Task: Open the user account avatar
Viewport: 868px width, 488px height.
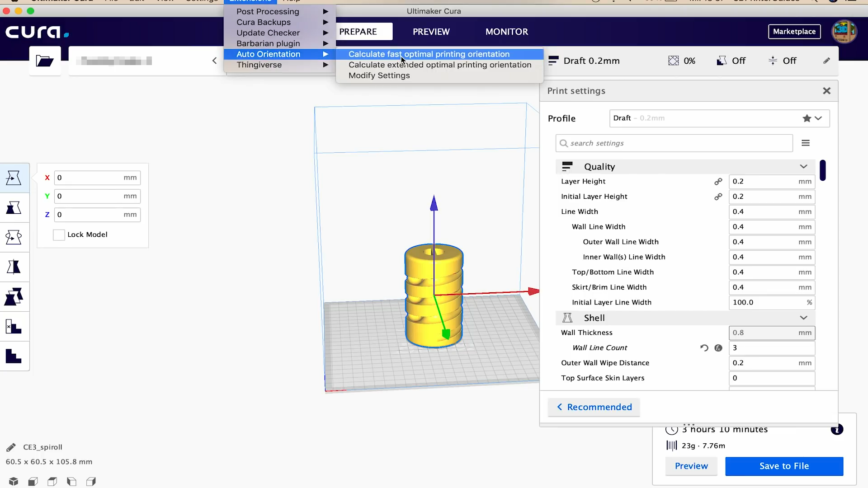Action: point(844,32)
